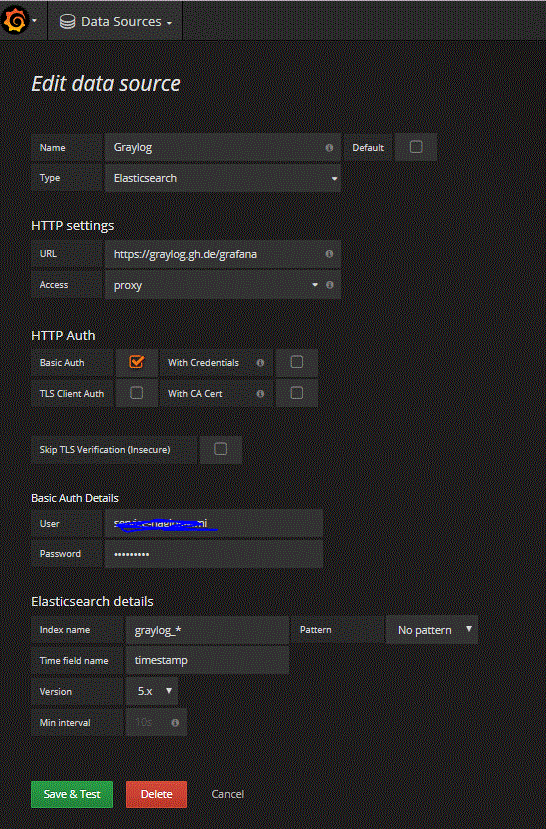Click the Min interval label
Viewport: 546px width, 829px height.
coord(65,722)
